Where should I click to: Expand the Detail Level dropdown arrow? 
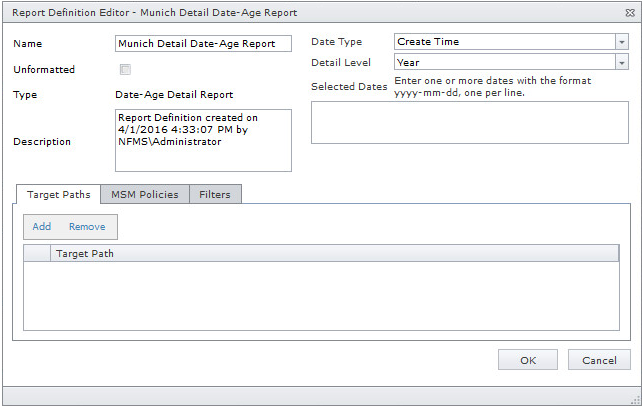(x=621, y=62)
